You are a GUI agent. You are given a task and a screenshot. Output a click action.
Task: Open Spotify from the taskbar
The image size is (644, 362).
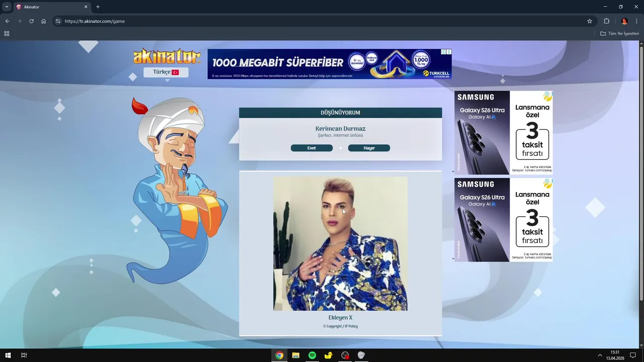tap(312, 355)
